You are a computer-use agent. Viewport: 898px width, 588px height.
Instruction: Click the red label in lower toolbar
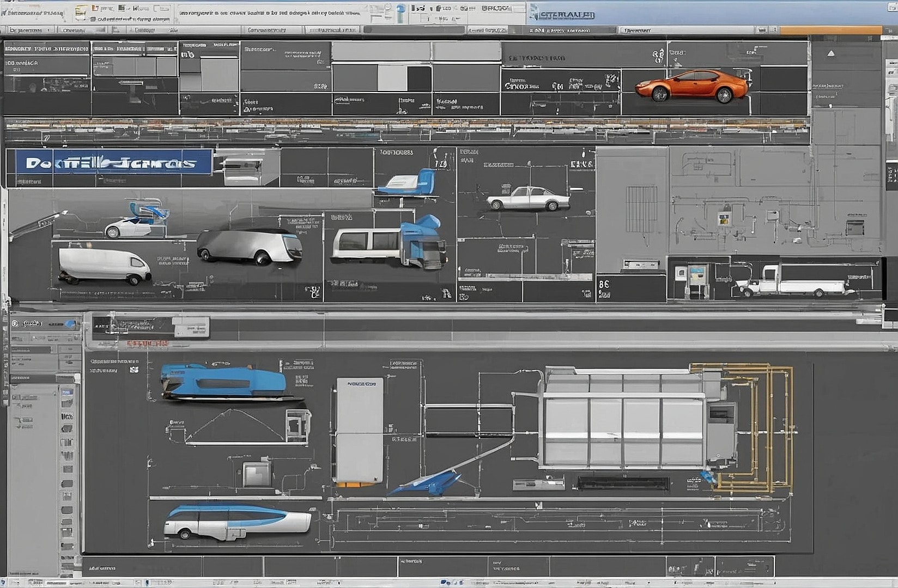147,344
